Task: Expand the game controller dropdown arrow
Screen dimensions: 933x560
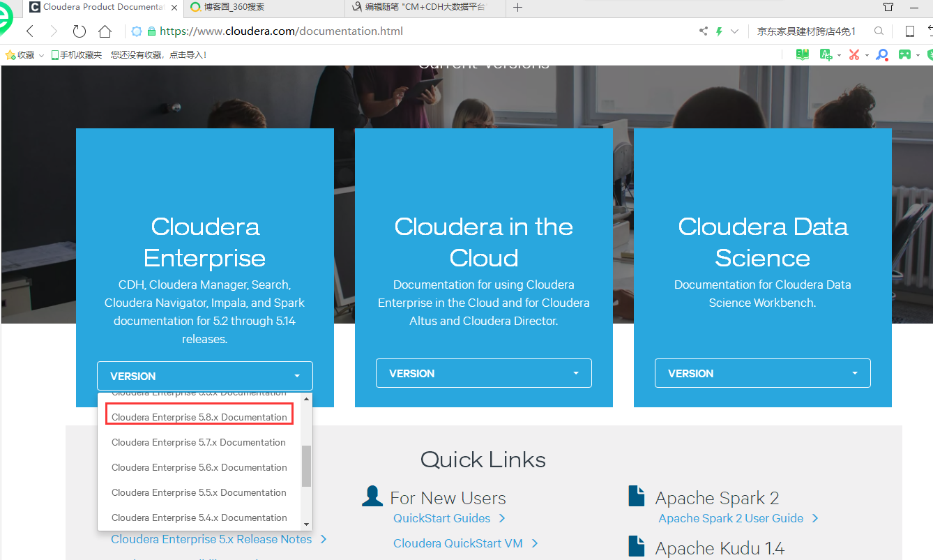Action: click(918, 55)
